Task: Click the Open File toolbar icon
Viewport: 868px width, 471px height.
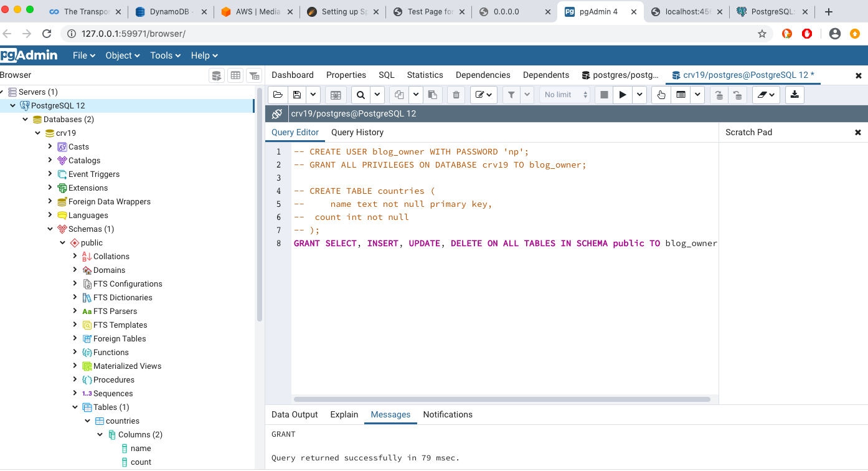Action: click(x=278, y=95)
